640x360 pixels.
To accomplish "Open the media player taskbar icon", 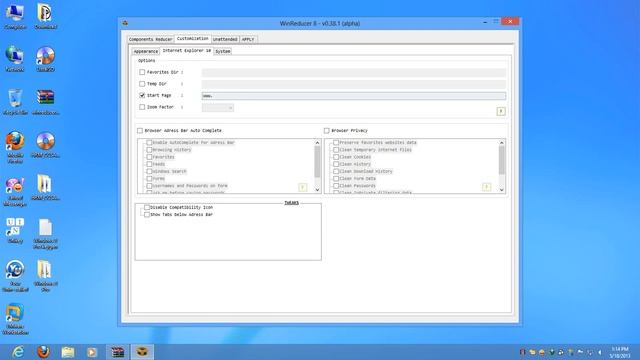I will pyautogui.click(x=92, y=352).
